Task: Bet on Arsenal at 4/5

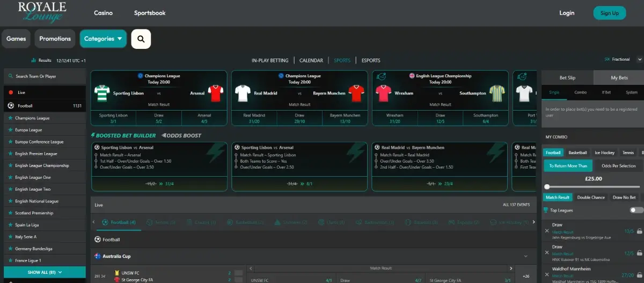Action: pos(204,118)
